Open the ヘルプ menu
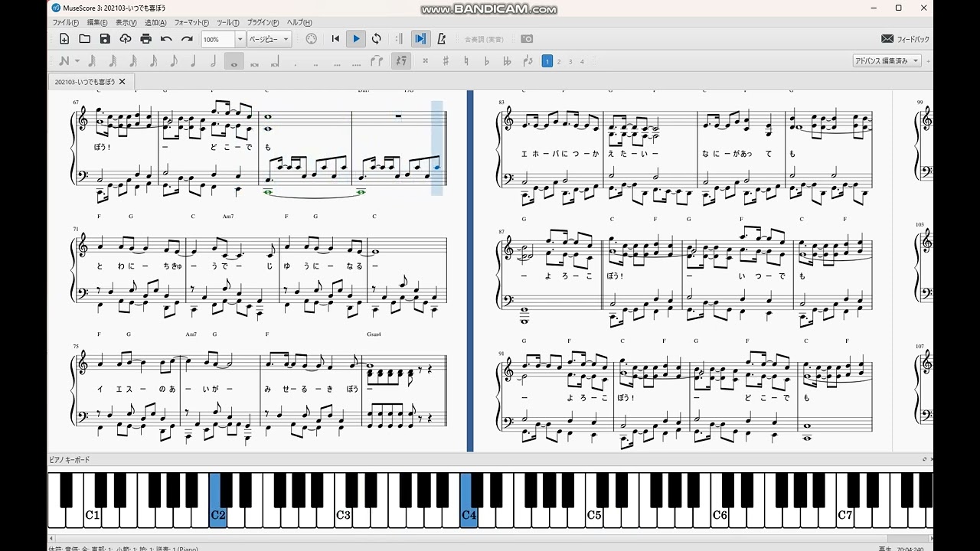The image size is (980, 551). pyautogui.click(x=299, y=23)
